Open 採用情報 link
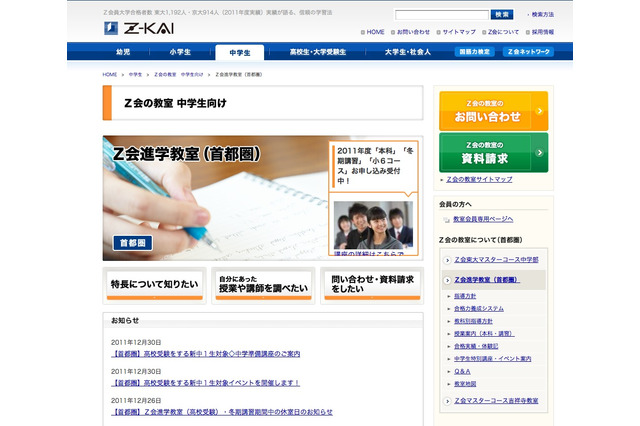 tap(542, 32)
